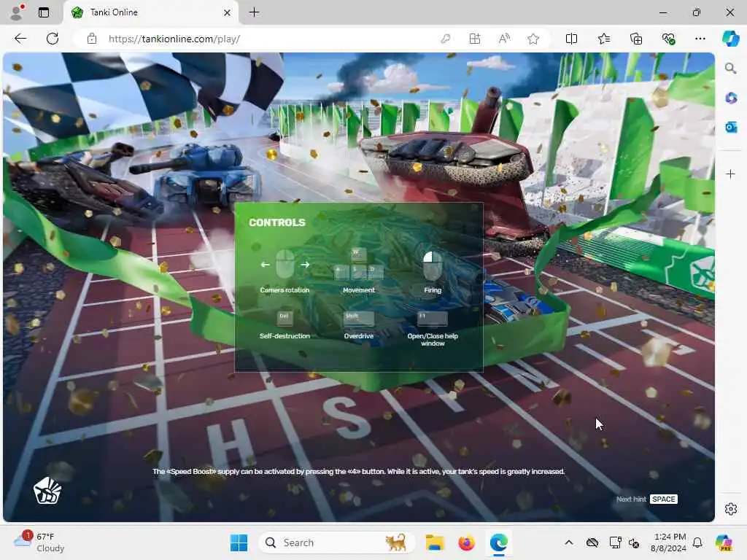Open Collections panel

pyautogui.click(x=636, y=39)
